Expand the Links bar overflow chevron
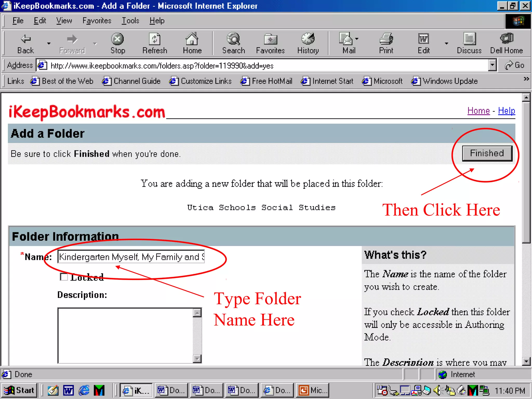The image size is (532, 399). pos(526,79)
